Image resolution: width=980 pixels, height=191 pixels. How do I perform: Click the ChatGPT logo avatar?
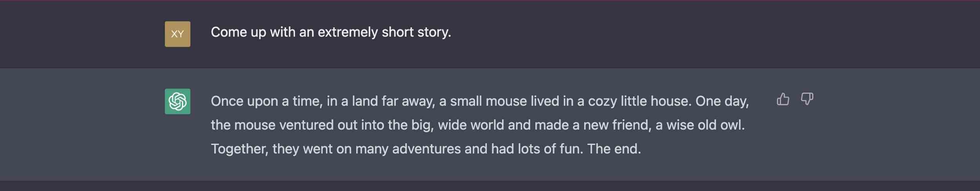tap(177, 101)
